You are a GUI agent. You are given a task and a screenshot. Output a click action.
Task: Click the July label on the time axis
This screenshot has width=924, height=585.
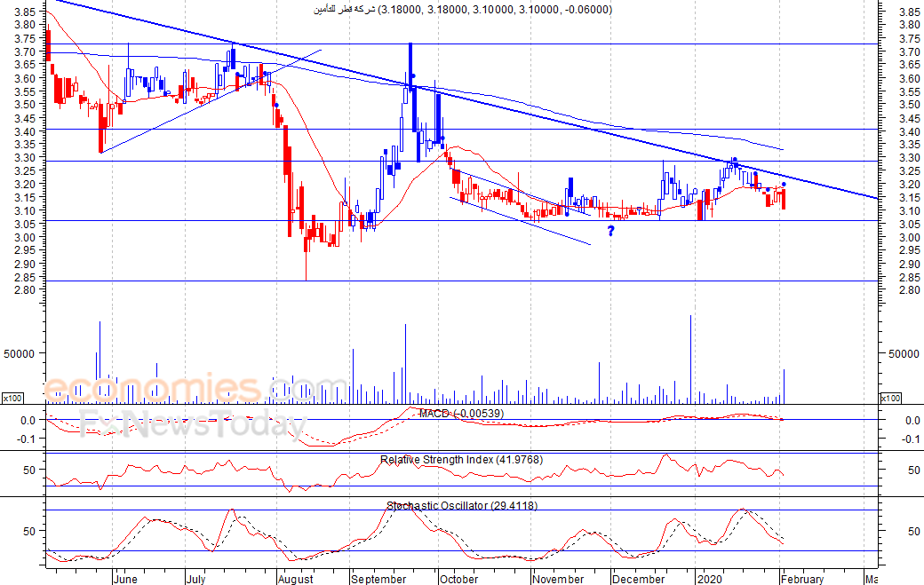(x=195, y=579)
